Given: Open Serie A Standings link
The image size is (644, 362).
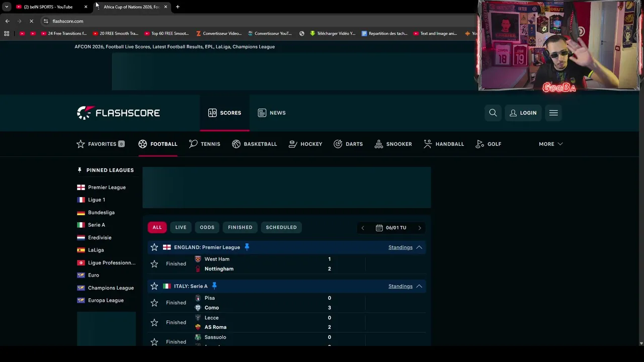Looking at the screenshot, I should click(x=400, y=286).
